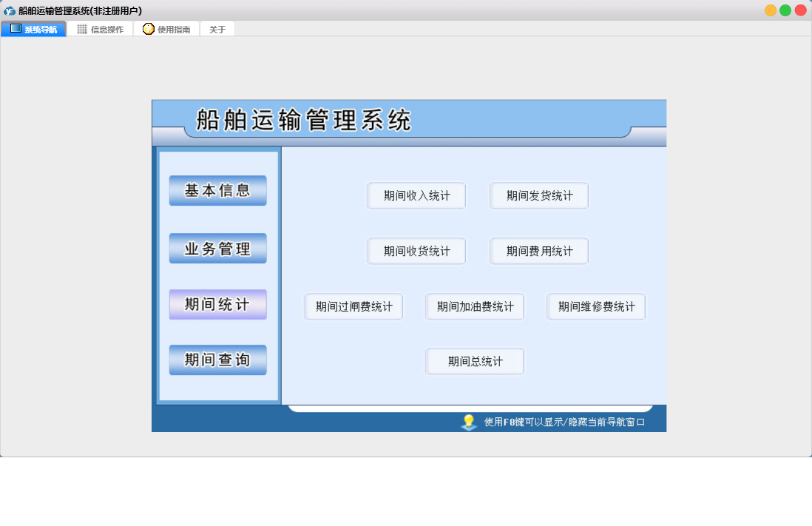
Task: Open the 使用指南 tab
Action: pos(166,29)
